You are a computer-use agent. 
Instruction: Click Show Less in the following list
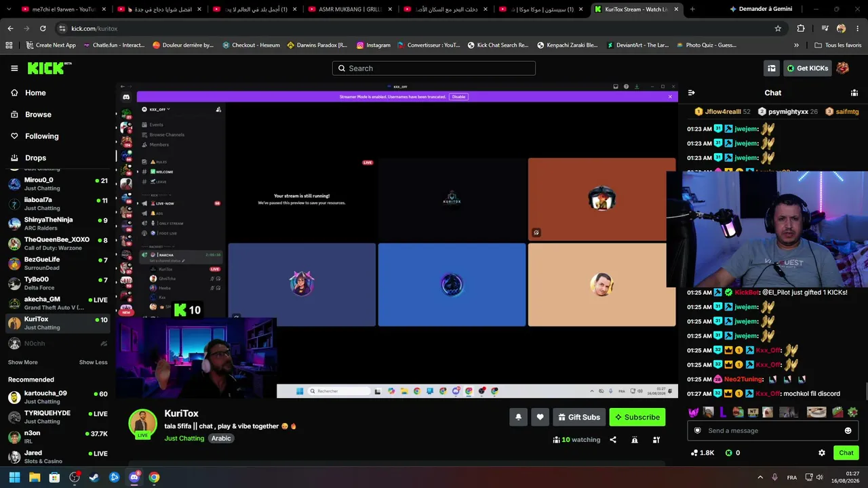94,363
